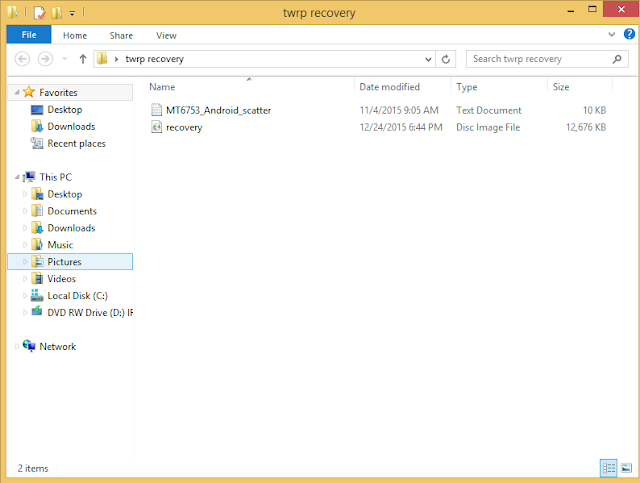
Task: Switch to the Share ribbon tab
Action: click(x=121, y=36)
